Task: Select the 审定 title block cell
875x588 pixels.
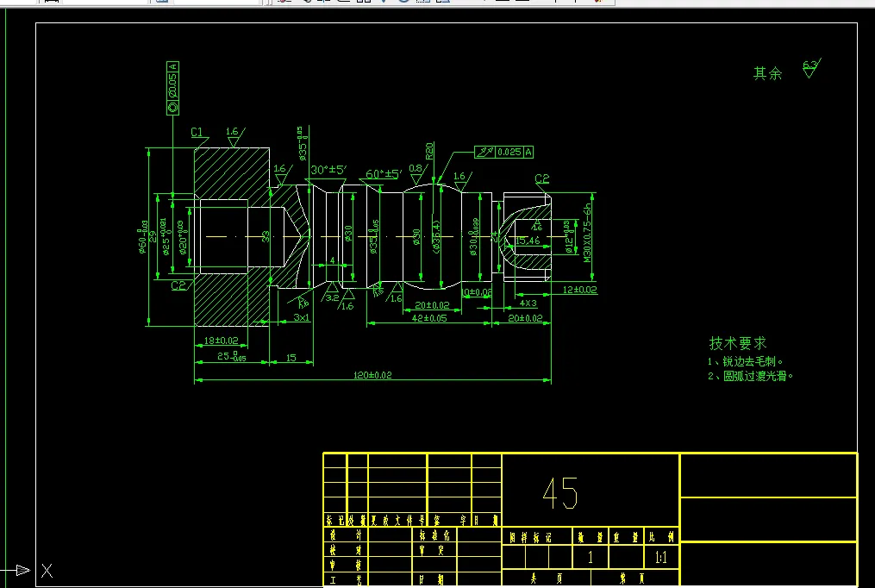Action: (434, 550)
